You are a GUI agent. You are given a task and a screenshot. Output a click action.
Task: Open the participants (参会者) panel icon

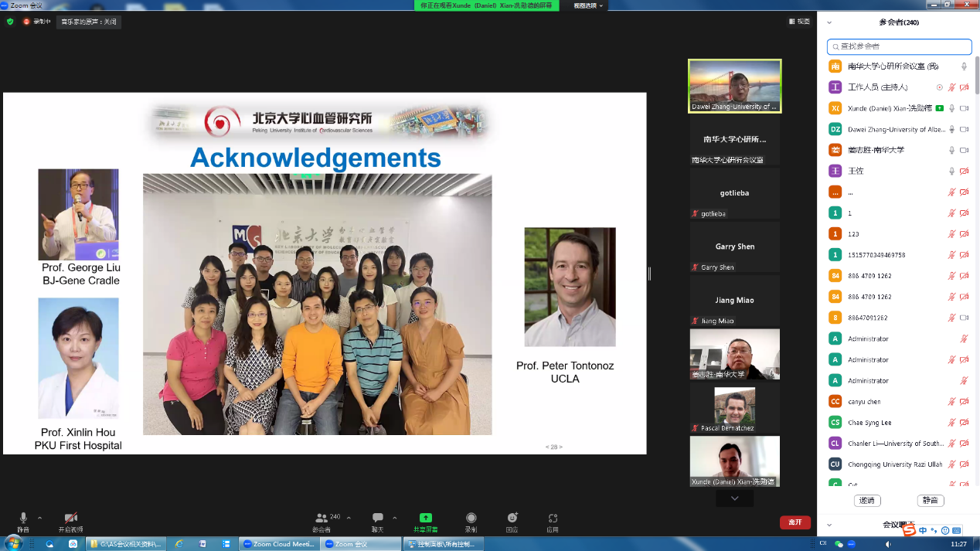(x=322, y=518)
